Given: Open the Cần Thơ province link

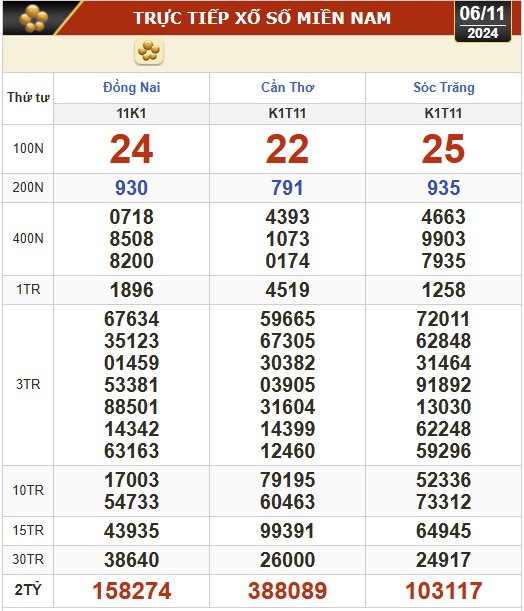Looking at the screenshot, I should 287,87.
